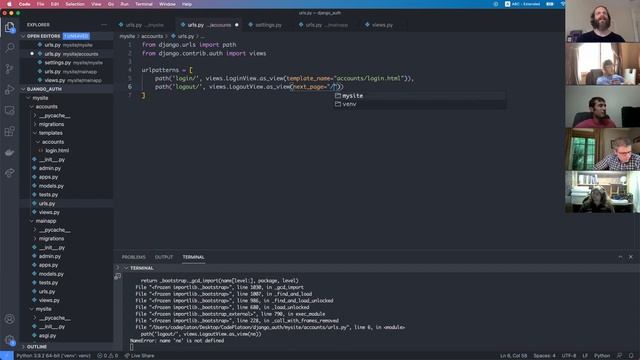
Task: Select settings.py in Open Editors list
Action: coord(73,63)
